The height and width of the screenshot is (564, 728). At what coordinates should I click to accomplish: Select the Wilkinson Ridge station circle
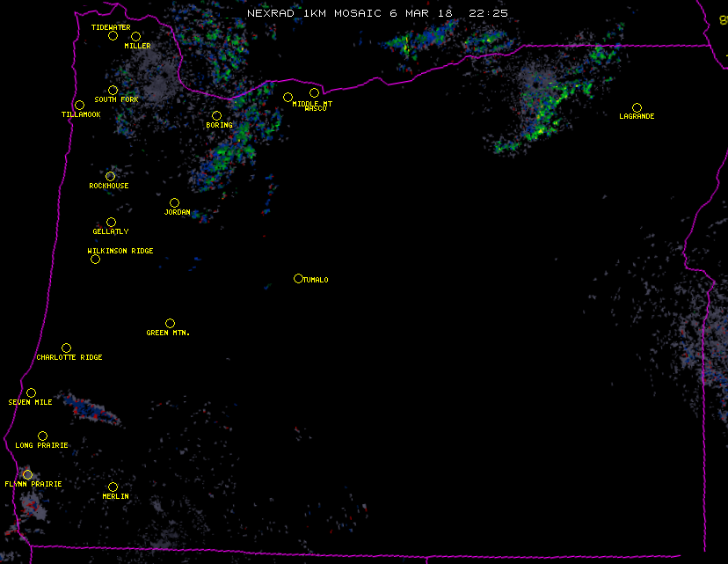pos(95,259)
